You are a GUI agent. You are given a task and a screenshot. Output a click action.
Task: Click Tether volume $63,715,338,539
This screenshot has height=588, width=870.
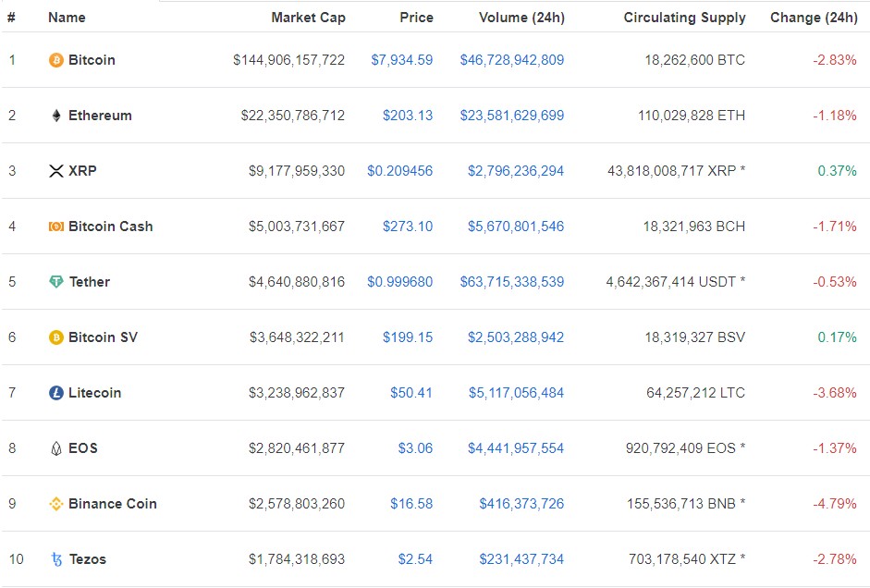511,282
